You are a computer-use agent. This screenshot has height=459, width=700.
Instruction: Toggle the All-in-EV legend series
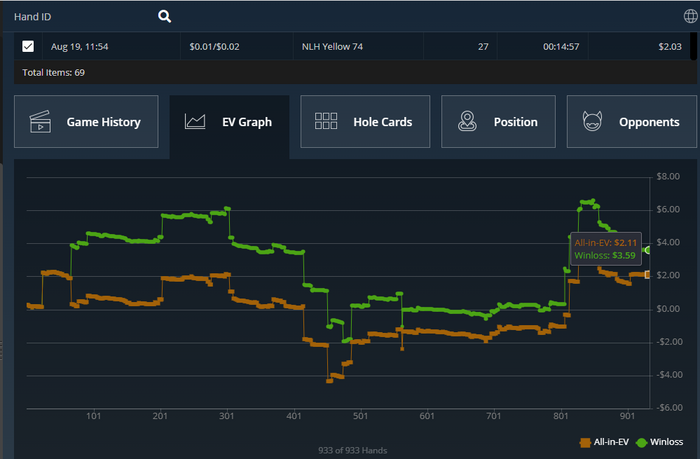point(604,442)
